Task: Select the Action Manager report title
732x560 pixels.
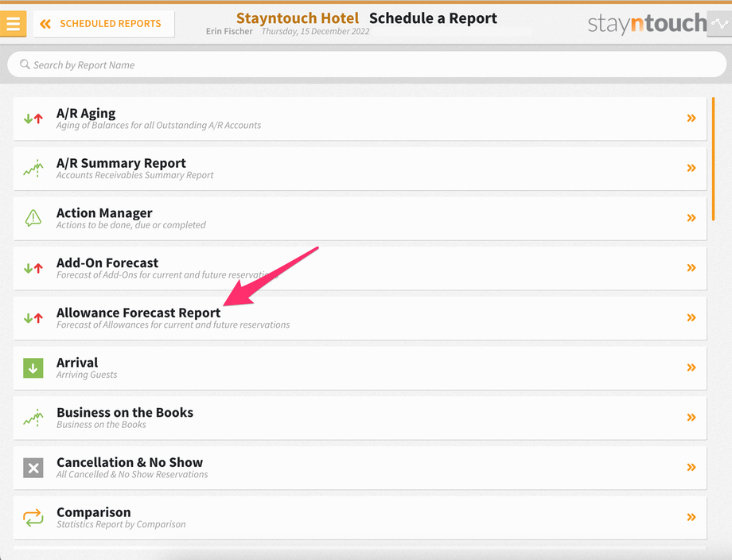Action: click(x=104, y=213)
